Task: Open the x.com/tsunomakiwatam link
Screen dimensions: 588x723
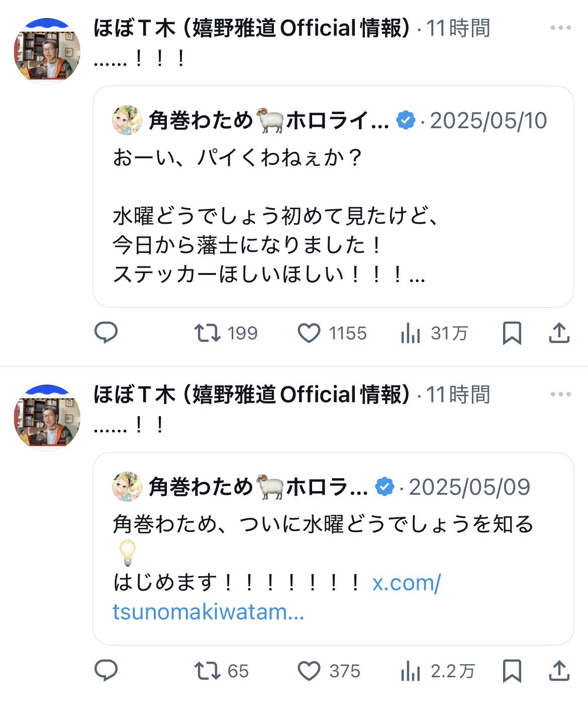Action: (x=276, y=597)
